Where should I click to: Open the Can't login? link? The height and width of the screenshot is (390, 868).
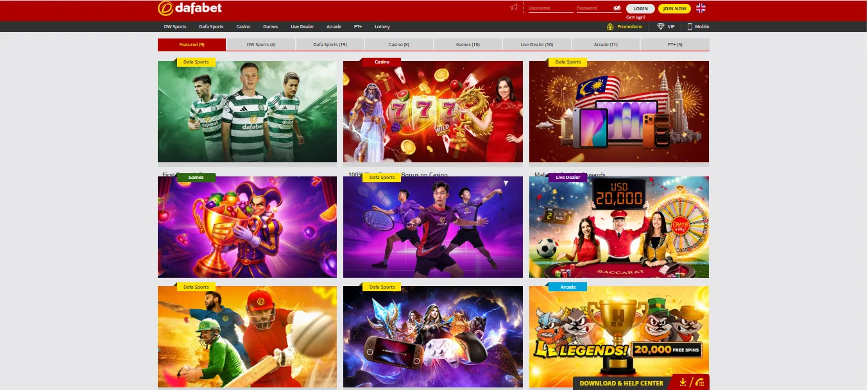coord(636,17)
